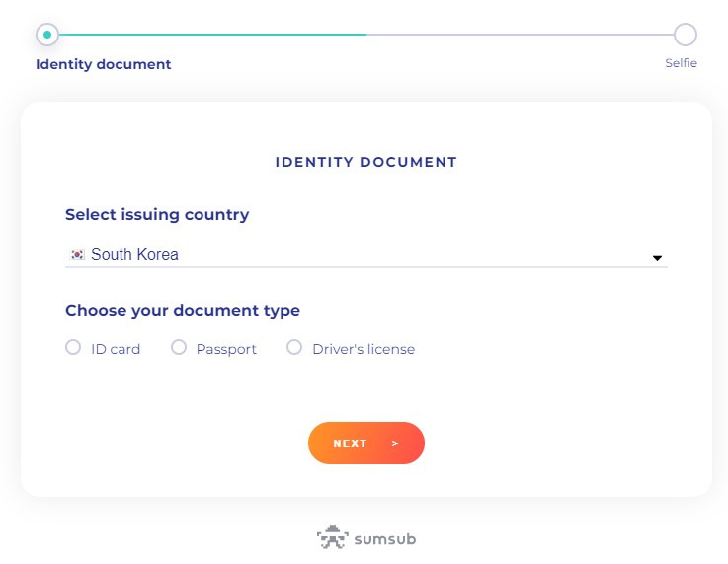Open the South Korea country dropdown

[366, 255]
